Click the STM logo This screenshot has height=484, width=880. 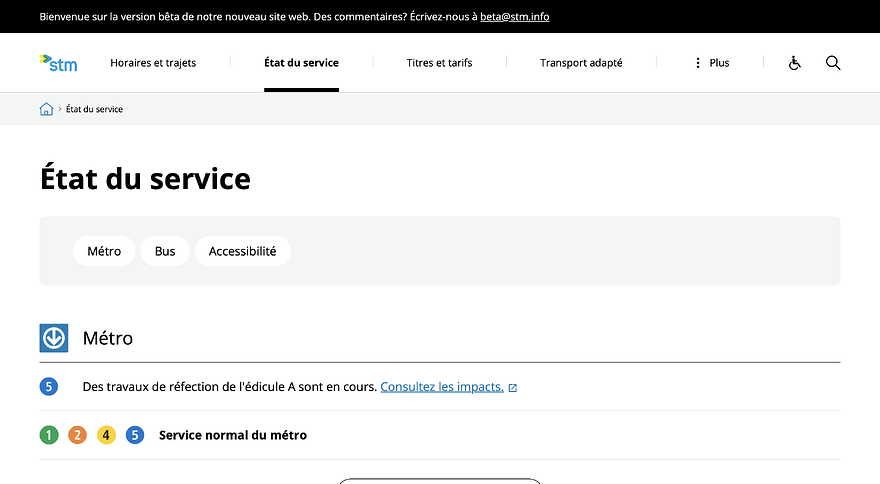click(x=58, y=63)
